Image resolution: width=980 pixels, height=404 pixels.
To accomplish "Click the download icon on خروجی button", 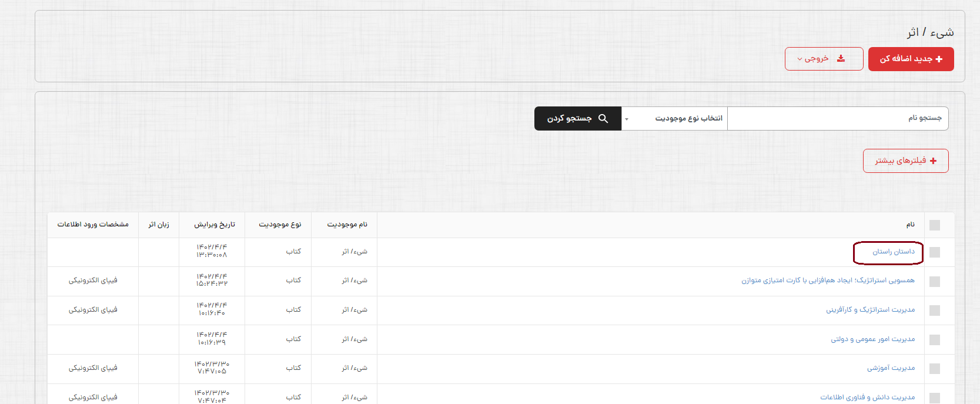I will click(x=841, y=59).
